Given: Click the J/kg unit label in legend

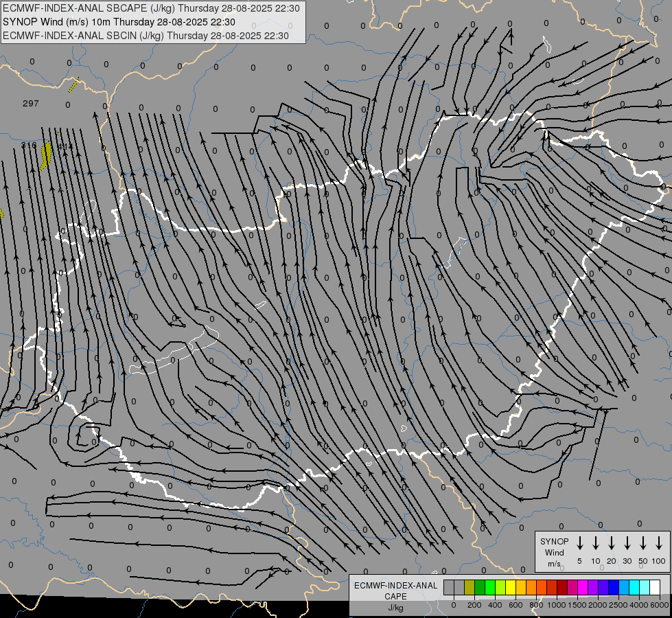Looking at the screenshot, I should click(x=395, y=608).
